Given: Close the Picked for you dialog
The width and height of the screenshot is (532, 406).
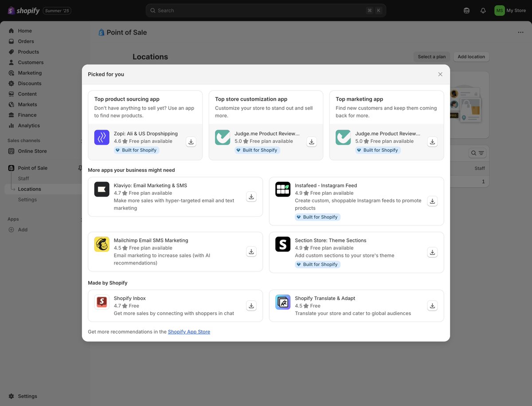Looking at the screenshot, I should click(x=440, y=74).
